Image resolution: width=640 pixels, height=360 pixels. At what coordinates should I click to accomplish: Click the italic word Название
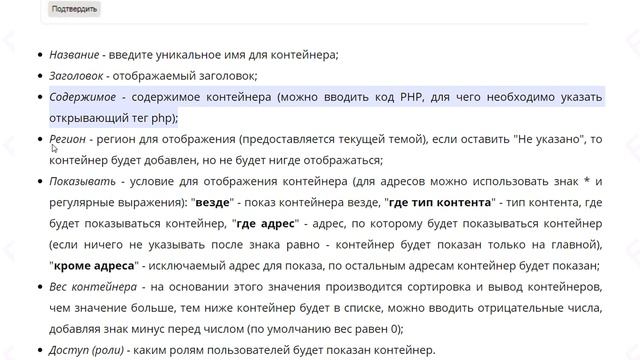point(74,55)
